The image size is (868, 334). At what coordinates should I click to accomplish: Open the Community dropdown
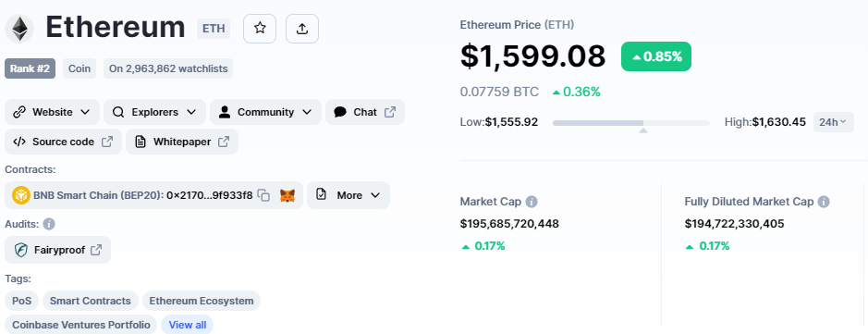tap(265, 112)
